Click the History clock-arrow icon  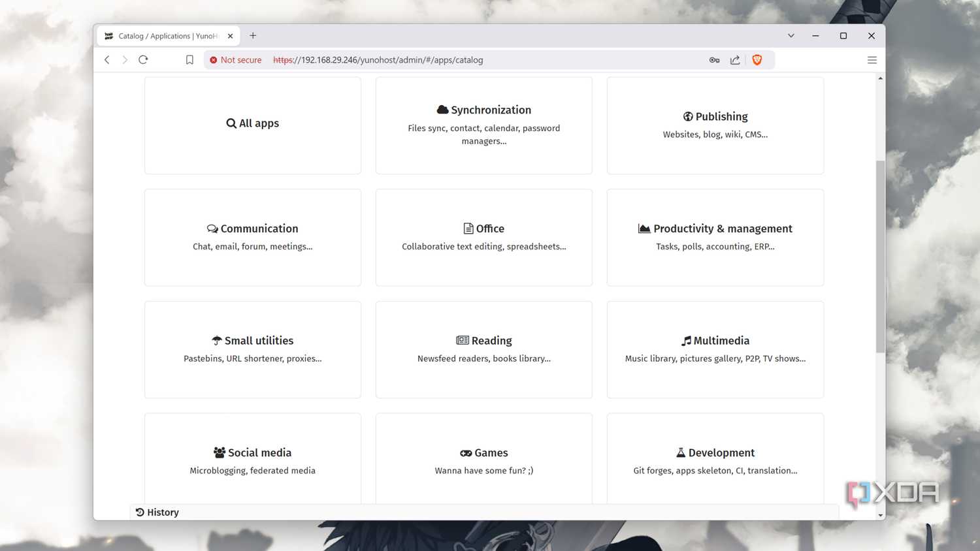click(x=140, y=512)
